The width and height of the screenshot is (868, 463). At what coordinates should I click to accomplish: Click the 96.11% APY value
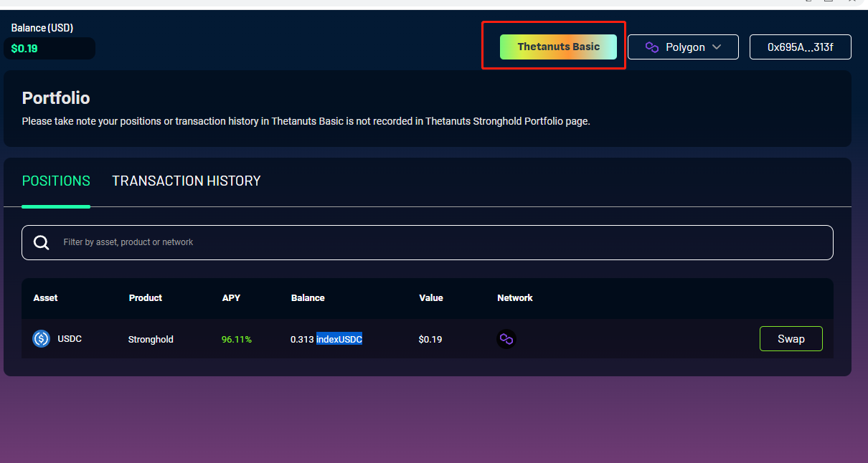237,339
